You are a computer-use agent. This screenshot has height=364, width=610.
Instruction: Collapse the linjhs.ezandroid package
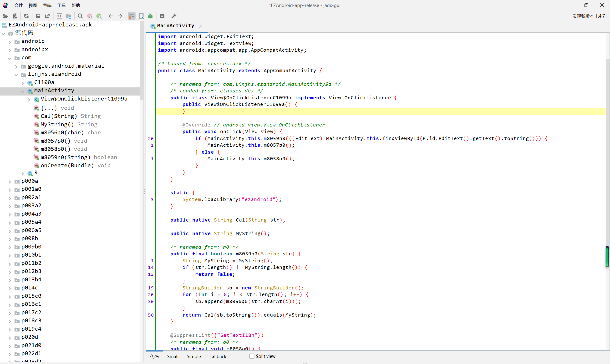click(x=16, y=75)
